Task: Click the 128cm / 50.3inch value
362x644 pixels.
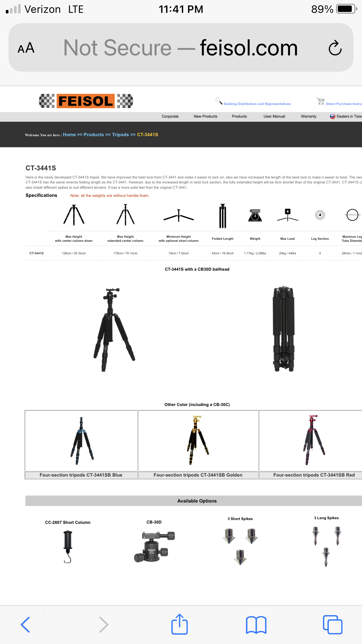Action: point(74,253)
